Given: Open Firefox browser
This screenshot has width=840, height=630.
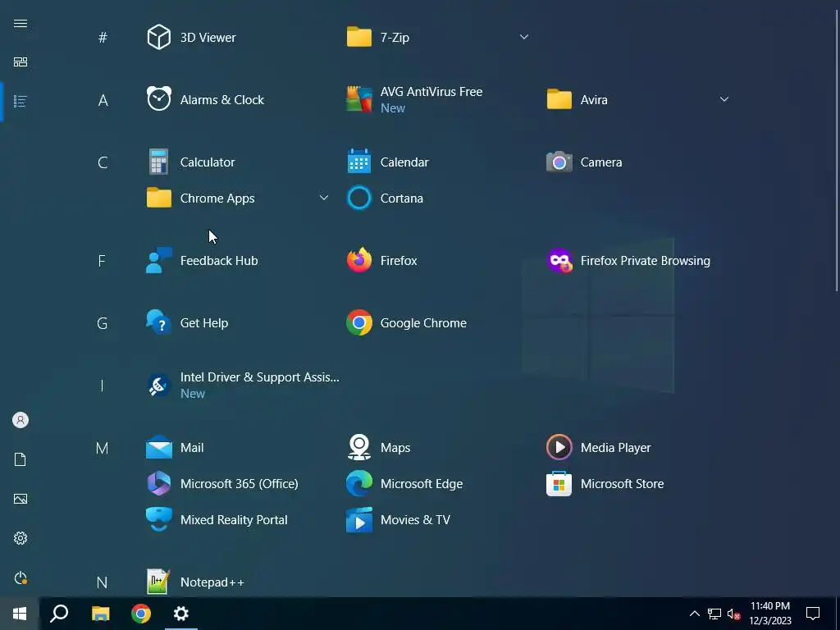Looking at the screenshot, I should click(382, 260).
